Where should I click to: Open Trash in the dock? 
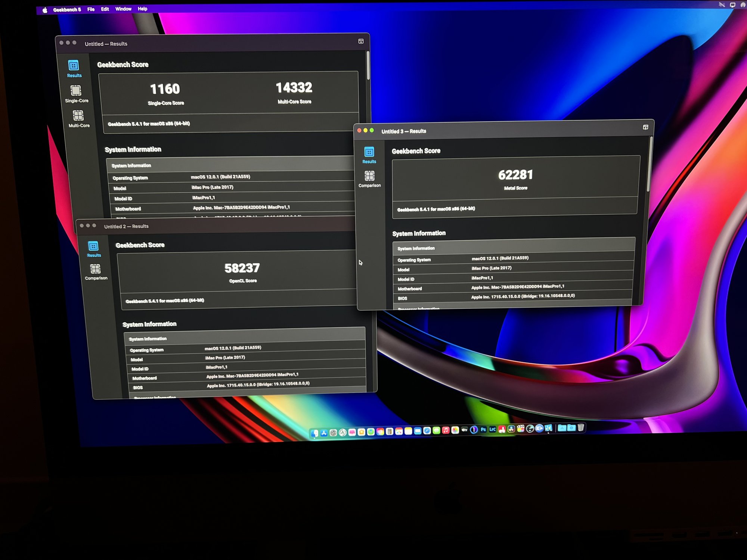pyautogui.click(x=581, y=428)
